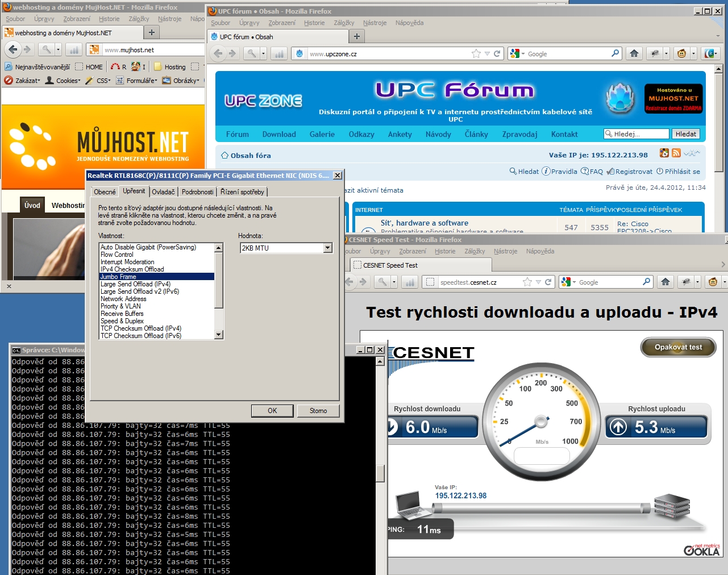Screen dimensions: 728x575
Task: Go back in the mujhost.net browser window
Action: (x=13, y=50)
